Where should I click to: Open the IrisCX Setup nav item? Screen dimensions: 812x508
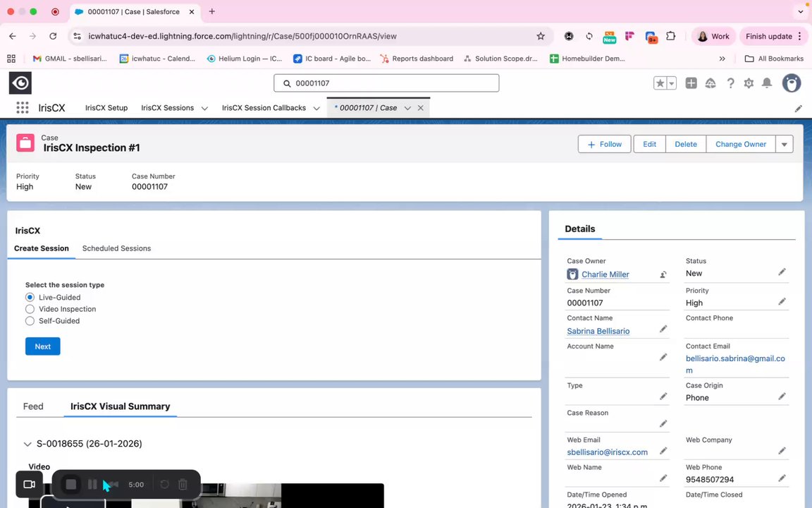tap(106, 108)
